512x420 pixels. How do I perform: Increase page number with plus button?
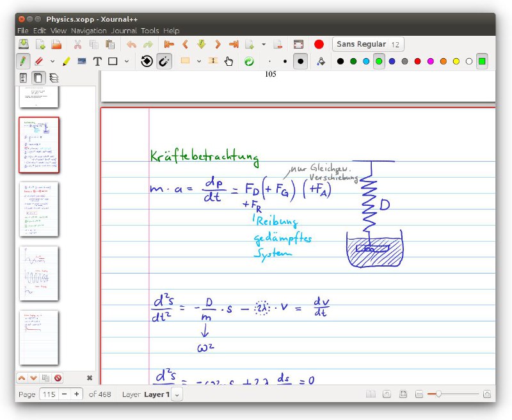(x=77, y=394)
